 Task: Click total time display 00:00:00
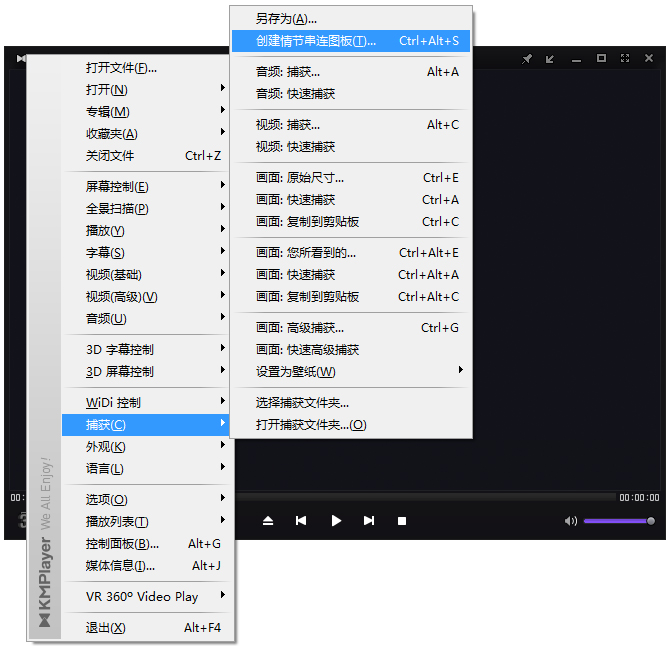pos(639,498)
